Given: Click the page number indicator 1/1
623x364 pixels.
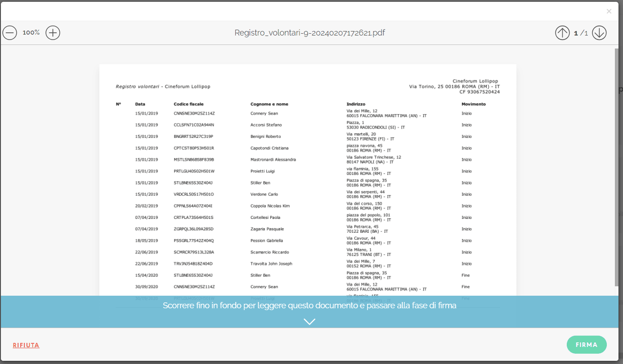Looking at the screenshot, I should tap(581, 33).
